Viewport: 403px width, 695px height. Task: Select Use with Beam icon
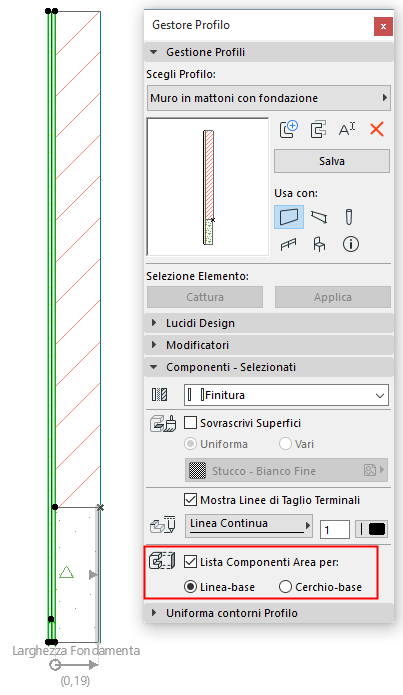click(x=319, y=217)
